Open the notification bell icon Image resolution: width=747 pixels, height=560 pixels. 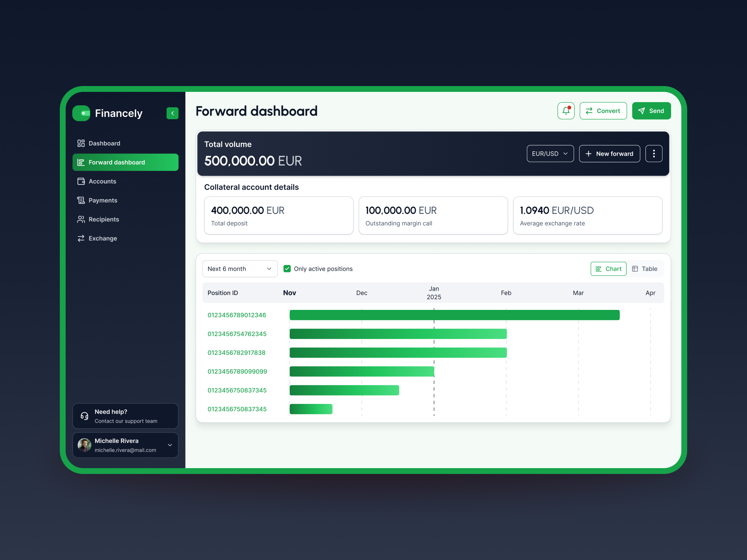(566, 110)
